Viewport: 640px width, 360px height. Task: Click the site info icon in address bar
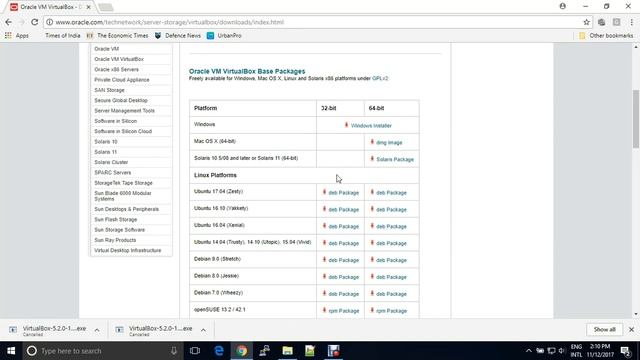click(49, 22)
